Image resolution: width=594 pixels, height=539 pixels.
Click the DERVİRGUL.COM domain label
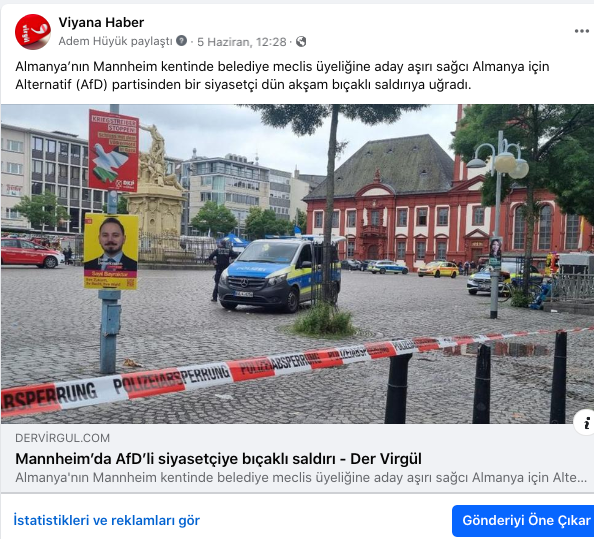tap(63, 438)
